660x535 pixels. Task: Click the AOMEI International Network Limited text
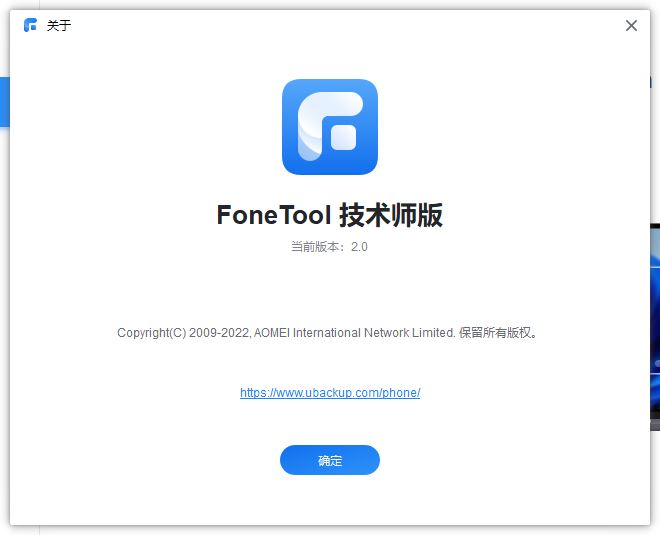coord(355,333)
